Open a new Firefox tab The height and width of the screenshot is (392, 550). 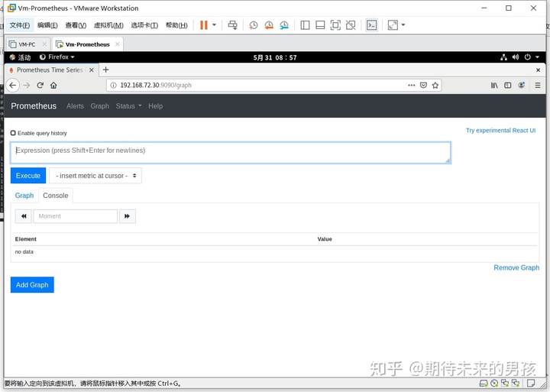[105, 70]
